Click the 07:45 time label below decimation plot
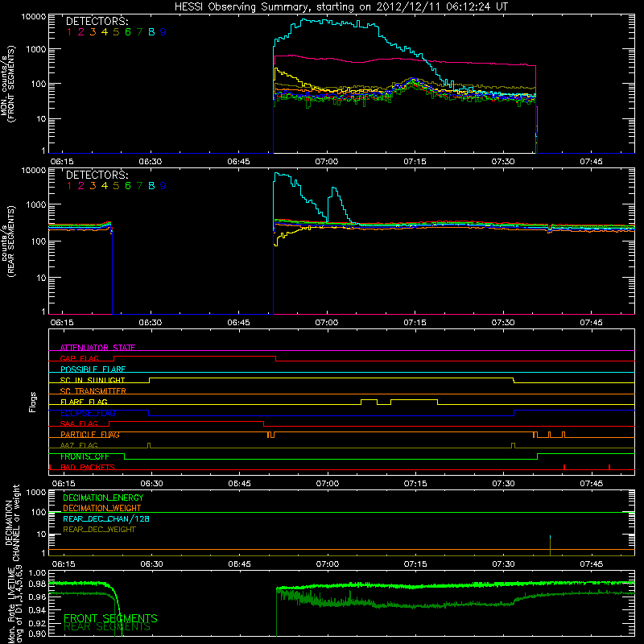 tap(592, 564)
